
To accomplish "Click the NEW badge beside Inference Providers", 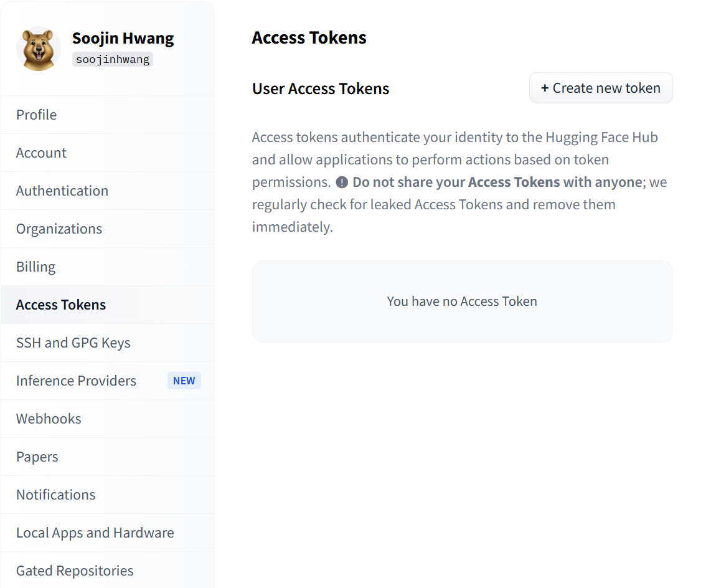I will tap(184, 381).
